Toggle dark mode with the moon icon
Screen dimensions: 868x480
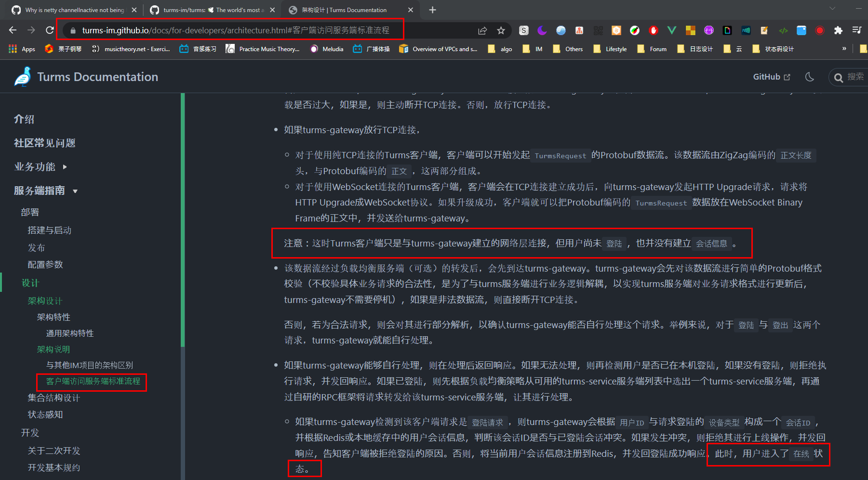click(810, 77)
